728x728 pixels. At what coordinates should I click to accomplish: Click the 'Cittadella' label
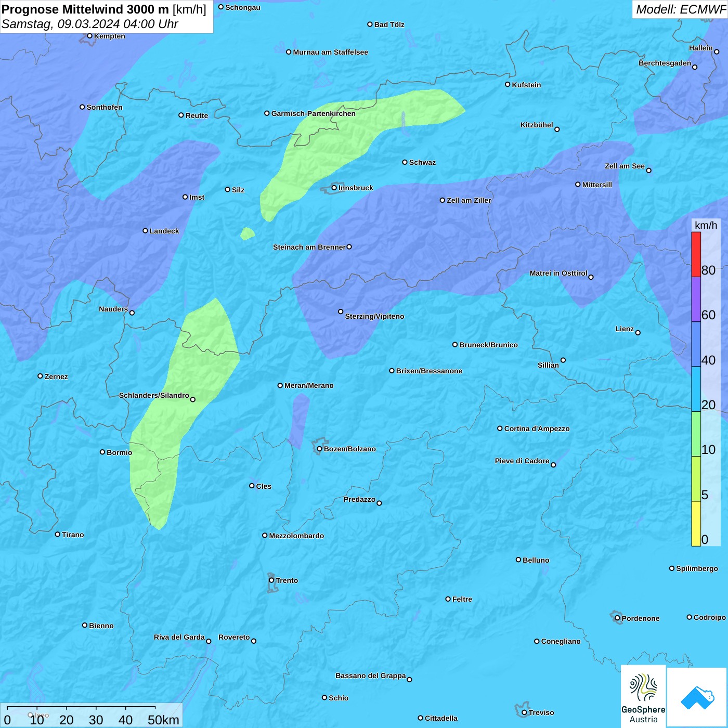coord(441,718)
